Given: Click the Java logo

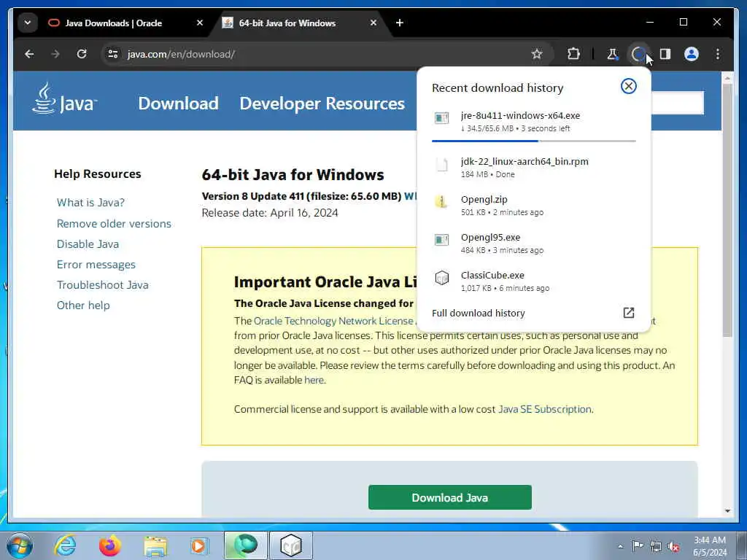Looking at the screenshot, I should tap(65, 99).
